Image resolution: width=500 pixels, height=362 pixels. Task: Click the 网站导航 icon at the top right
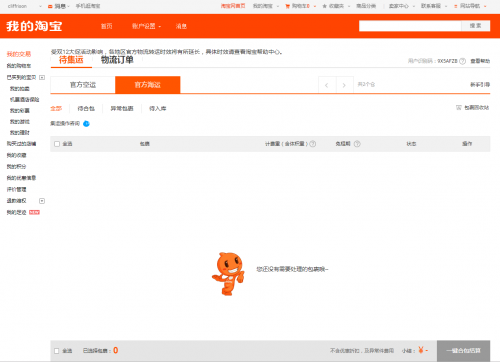(x=456, y=6)
